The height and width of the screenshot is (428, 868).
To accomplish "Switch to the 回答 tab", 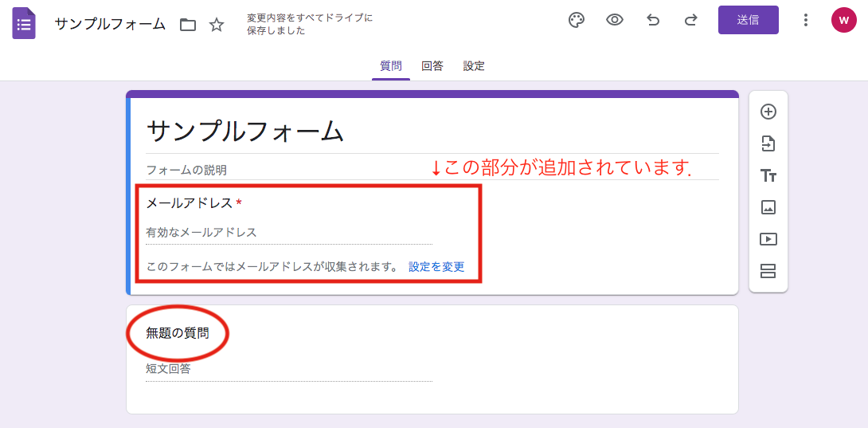I will click(x=432, y=66).
